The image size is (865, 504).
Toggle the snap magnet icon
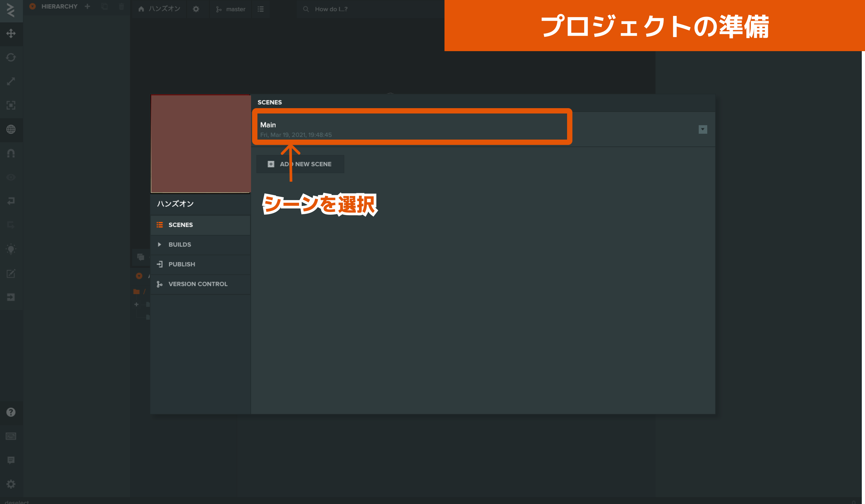pos(11,153)
